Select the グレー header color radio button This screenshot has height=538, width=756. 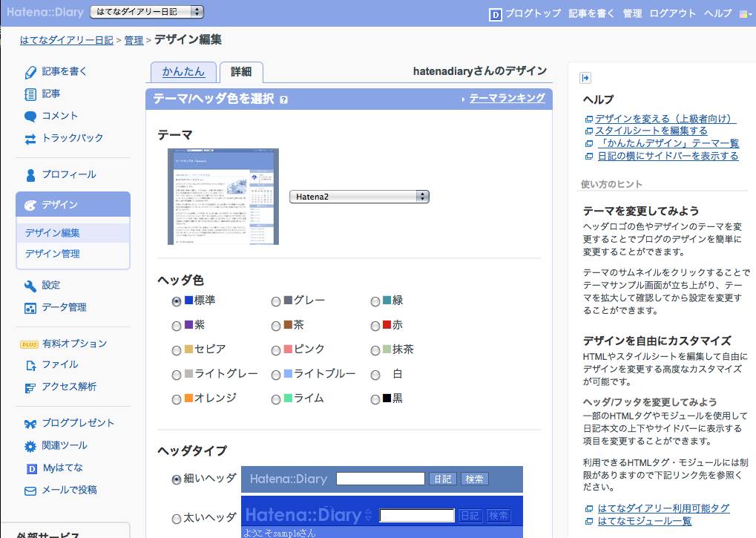(276, 301)
